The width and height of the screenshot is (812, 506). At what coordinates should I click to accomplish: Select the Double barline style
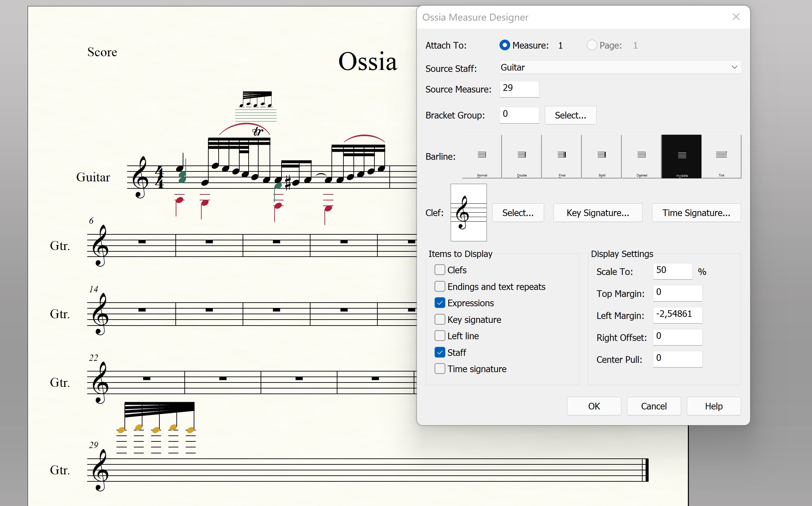[x=521, y=156]
